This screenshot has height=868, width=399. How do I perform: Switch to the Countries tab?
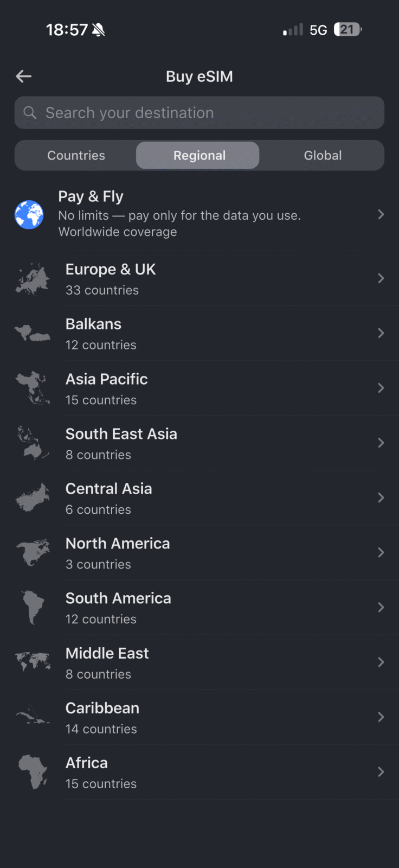tap(76, 156)
